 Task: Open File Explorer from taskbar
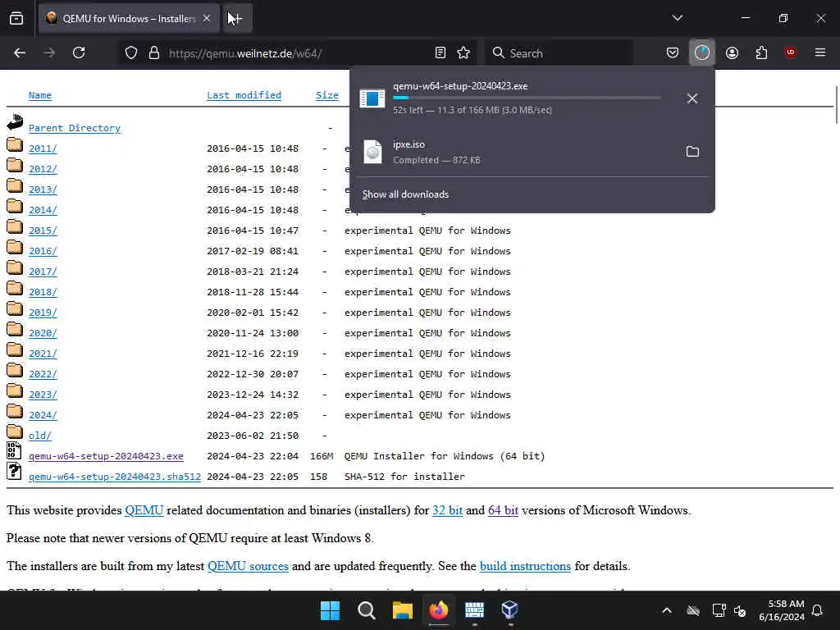(x=402, y=610)
